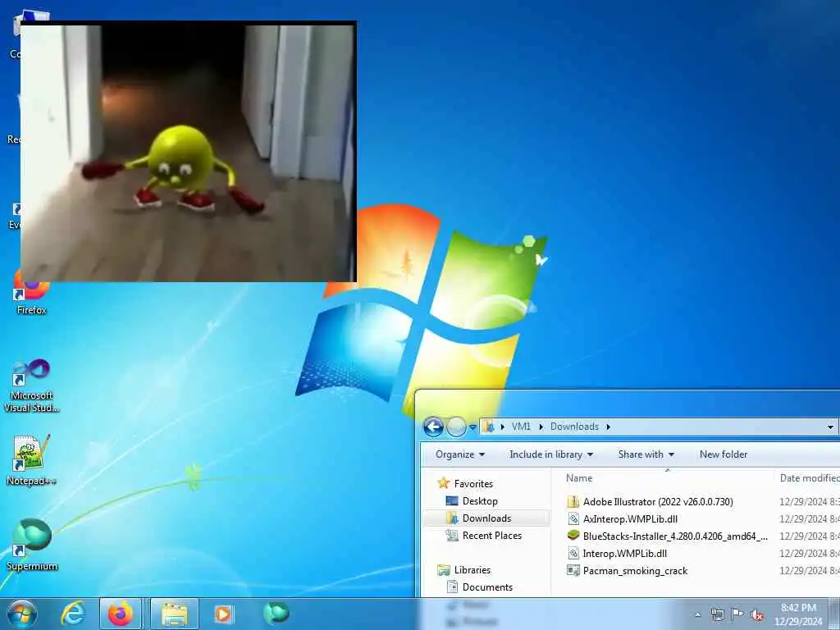Expand the arrow after Downloads in address bar
840x630 pixels.
[x=608, y=427]
